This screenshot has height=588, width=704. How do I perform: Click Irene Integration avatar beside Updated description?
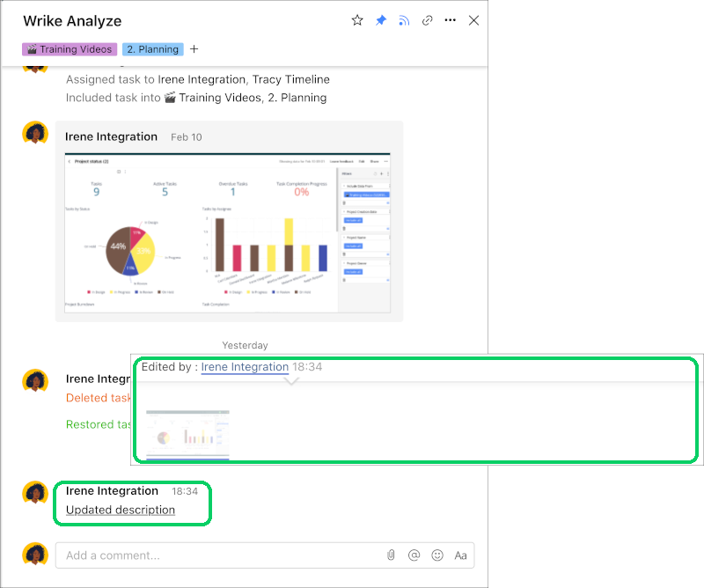pos(35,493)
